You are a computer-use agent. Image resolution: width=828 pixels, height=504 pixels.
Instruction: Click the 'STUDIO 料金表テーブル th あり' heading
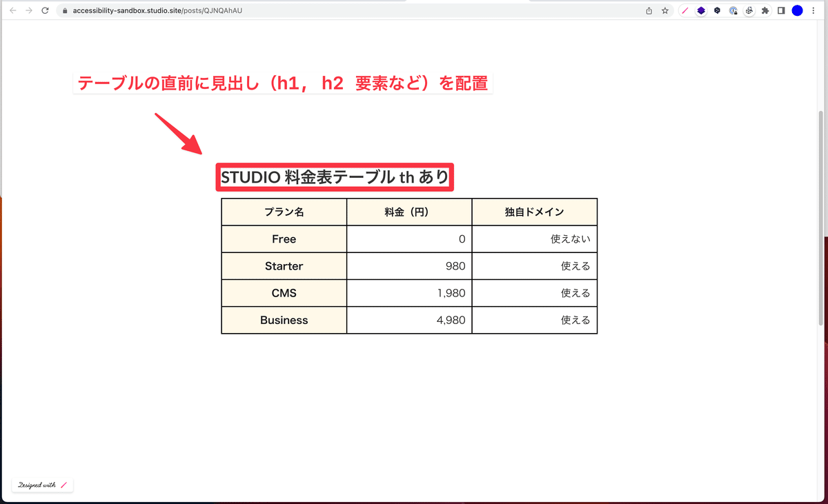[x=335, y=177]
